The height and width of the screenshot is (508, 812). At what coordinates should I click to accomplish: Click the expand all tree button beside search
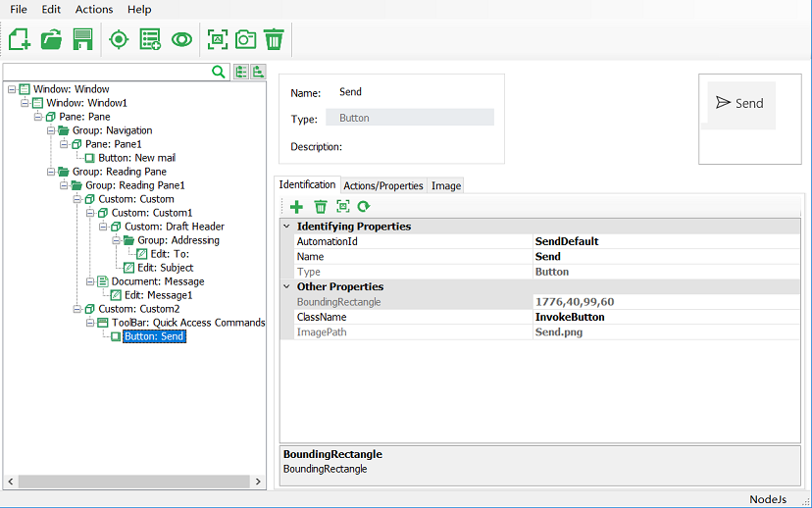pyautogui.click(x=241, y=72)
